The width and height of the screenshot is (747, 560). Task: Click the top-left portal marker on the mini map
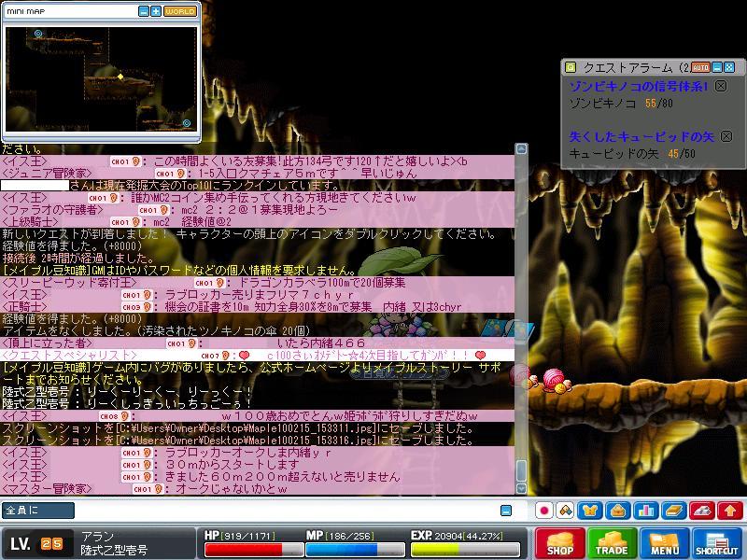[38, 34]
